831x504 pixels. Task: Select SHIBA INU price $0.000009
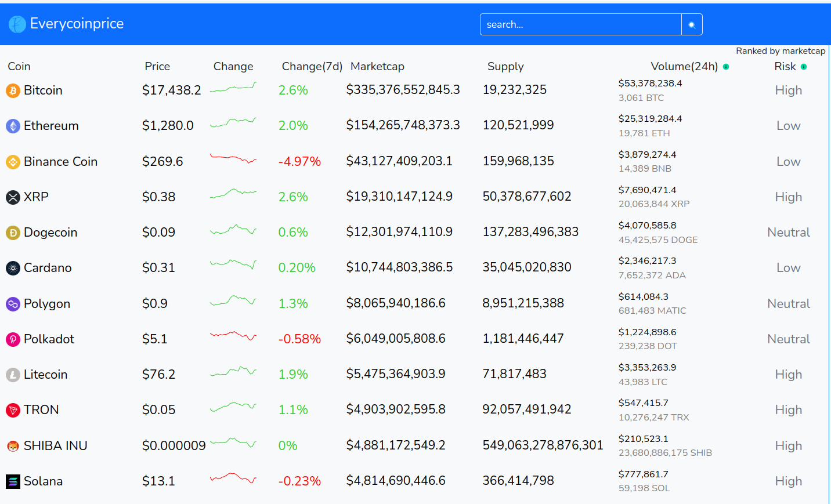[x=174, y=446]
